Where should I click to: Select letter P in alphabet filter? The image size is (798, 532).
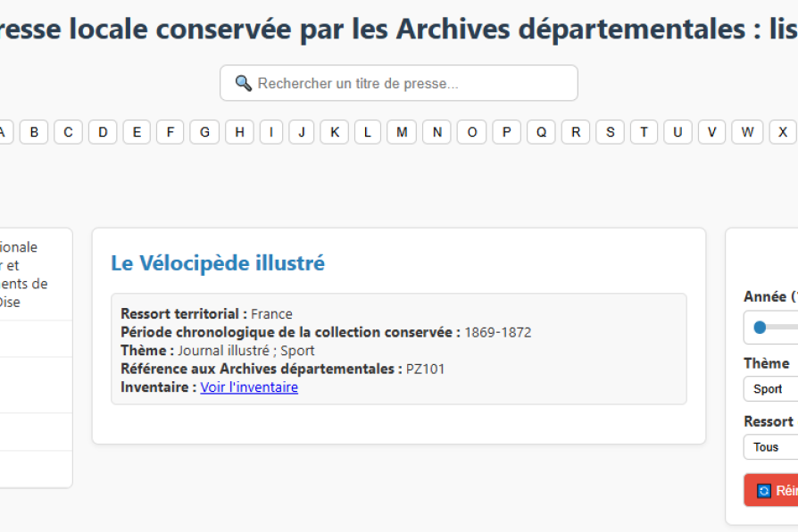tap(506, 132)
